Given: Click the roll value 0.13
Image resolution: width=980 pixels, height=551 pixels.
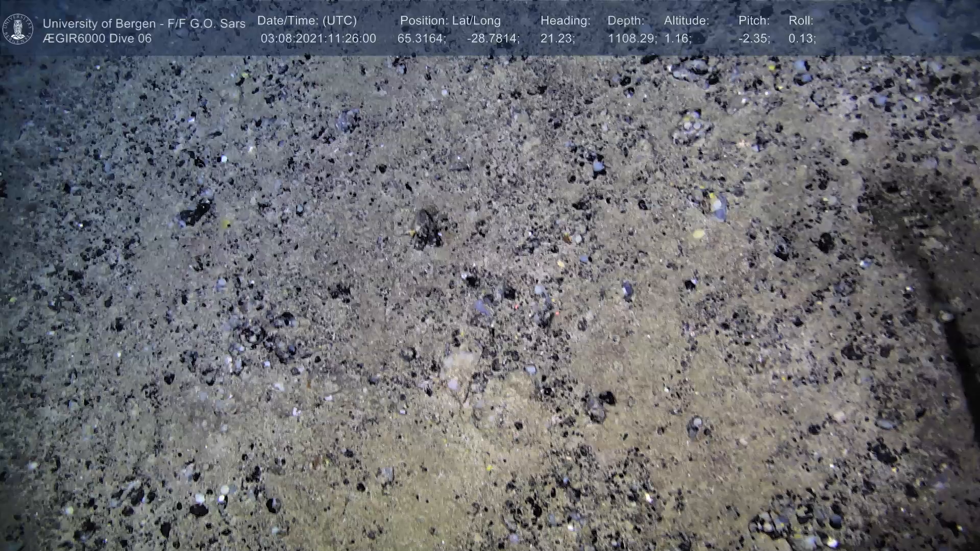Looking at the screenshot, I should click(801, 39).
